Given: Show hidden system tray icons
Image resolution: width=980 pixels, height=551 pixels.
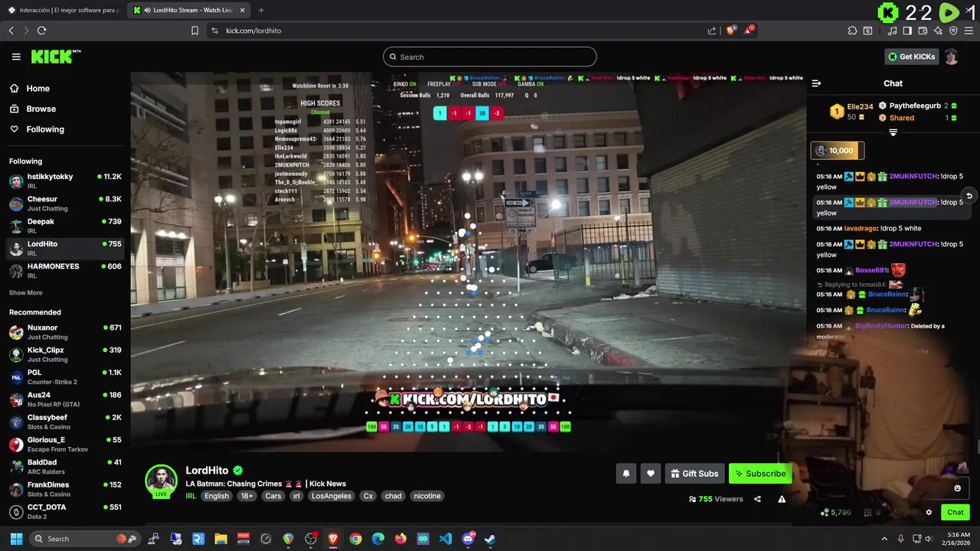Looking at the screenshot, I should 884,539.
